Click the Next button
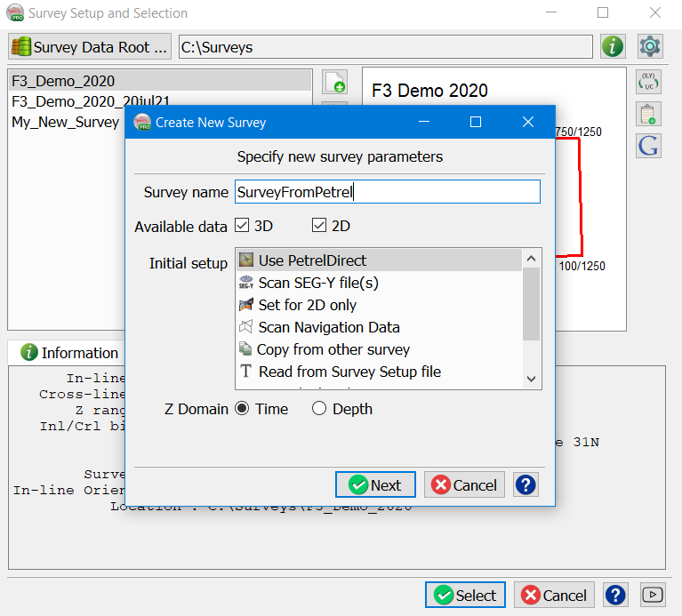Image resolution: width=682 pixels, height=616 pixels. click(375, 484)
